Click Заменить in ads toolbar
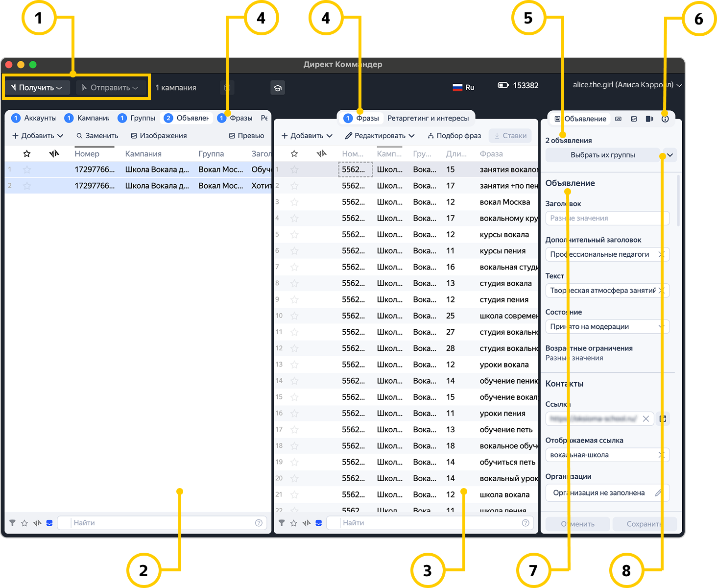This screenshot has height=588, width=717. (x=97, y=136)
